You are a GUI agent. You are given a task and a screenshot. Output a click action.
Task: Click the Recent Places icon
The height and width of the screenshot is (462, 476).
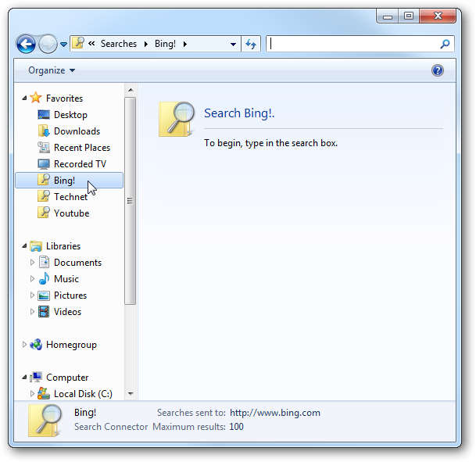pos(44,148)
